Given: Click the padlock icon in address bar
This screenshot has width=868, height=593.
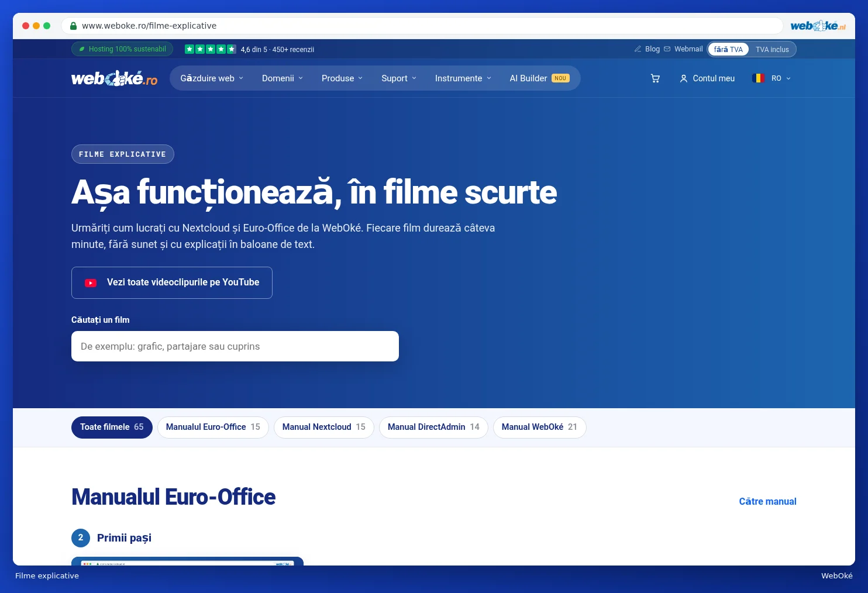Looking at the screenshot, I should point(74,26).
